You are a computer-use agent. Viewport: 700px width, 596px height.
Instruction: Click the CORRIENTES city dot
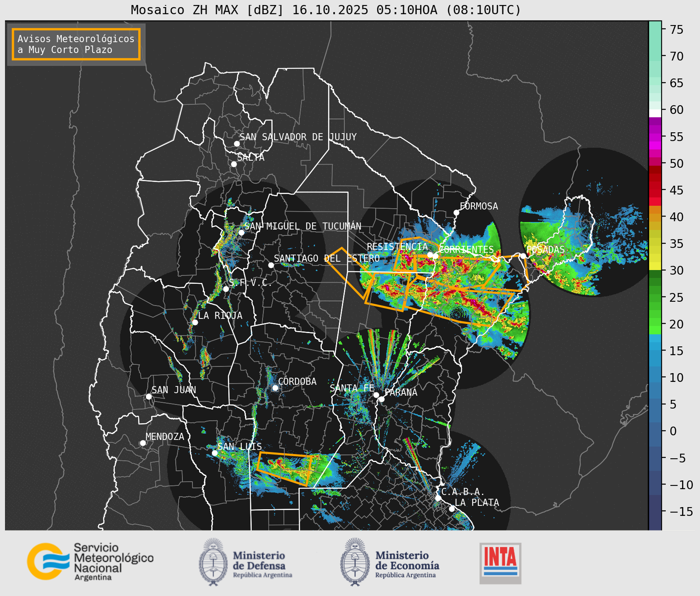(x=435, y=256)
